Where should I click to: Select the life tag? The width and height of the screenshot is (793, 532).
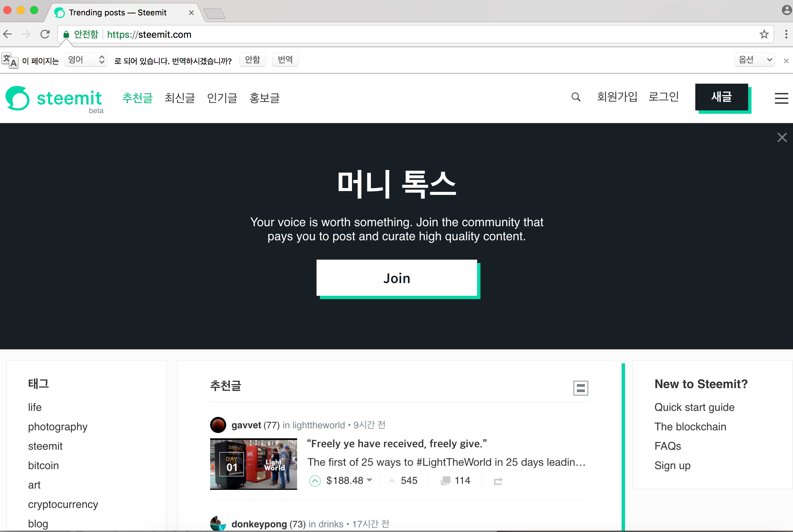[x=34, y=407]
